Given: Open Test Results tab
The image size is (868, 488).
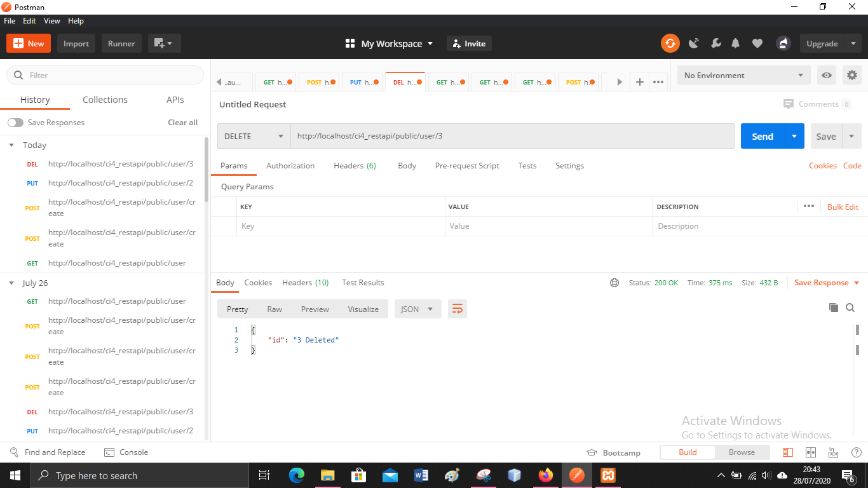Looking at the screenshot, I should tap(363, 283).
